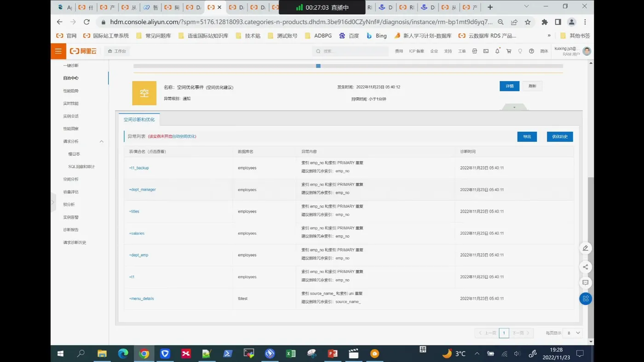Click the 导出 export button
This screenshot has width=644, height=362.
(527, 136)
